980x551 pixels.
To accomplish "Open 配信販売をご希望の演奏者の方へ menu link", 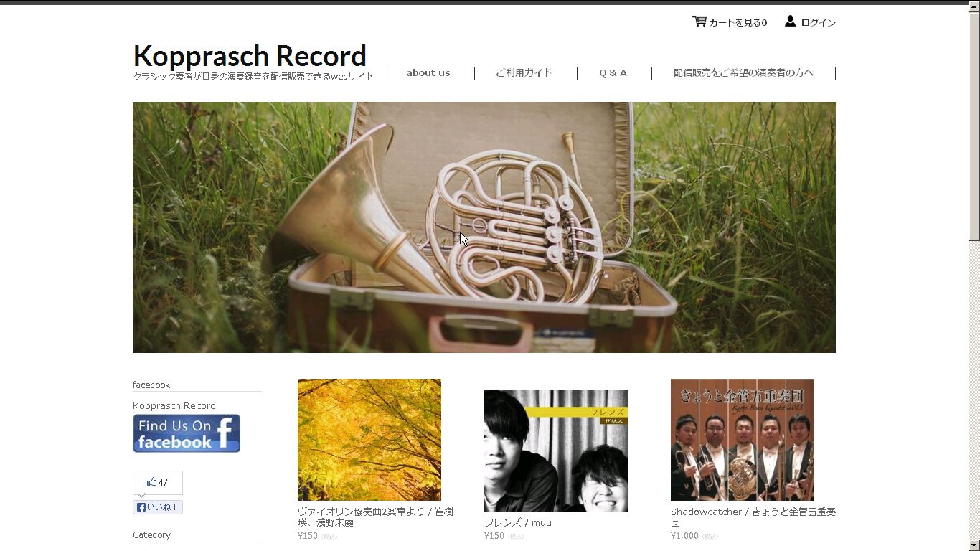I will (743, 72).
